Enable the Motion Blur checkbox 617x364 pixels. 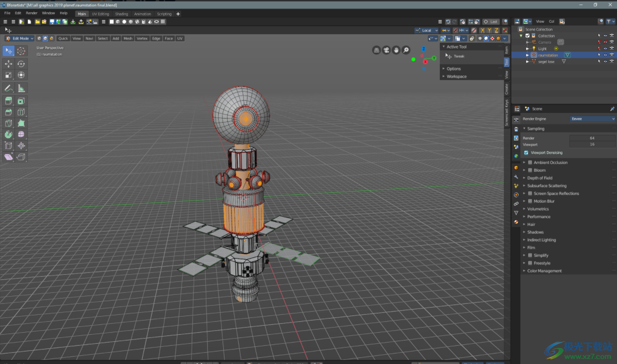[x=530, y=201]
